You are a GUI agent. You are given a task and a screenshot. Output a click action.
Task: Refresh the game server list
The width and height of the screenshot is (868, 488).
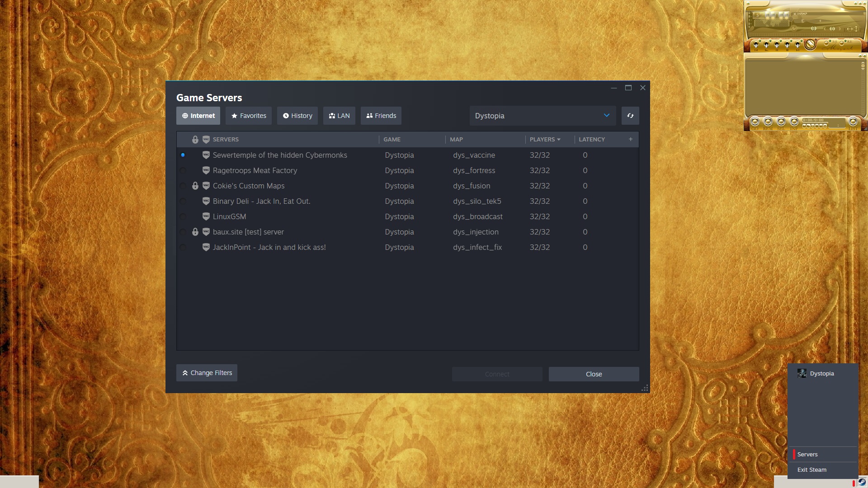pyautogui.click(x=630, y=116)
